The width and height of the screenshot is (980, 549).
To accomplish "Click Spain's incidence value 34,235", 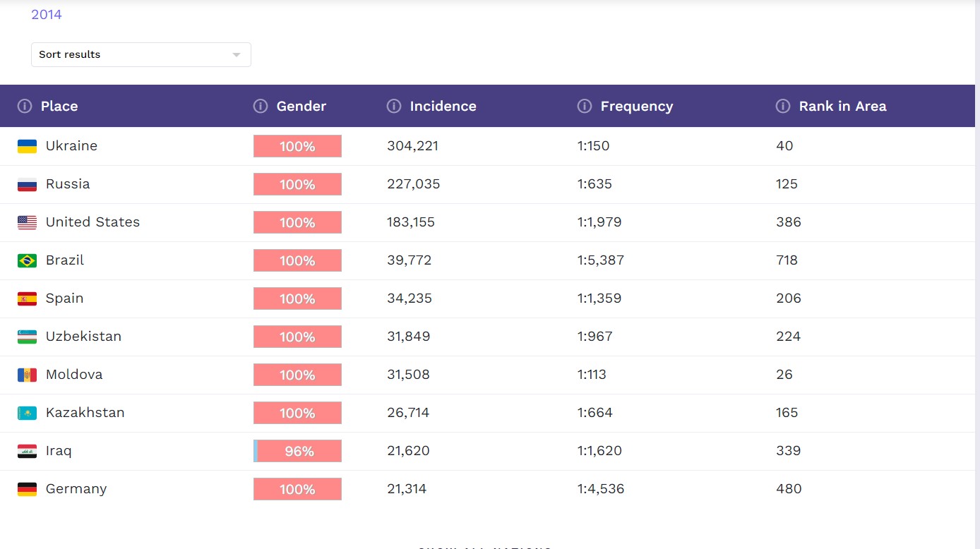I will 410,298.
